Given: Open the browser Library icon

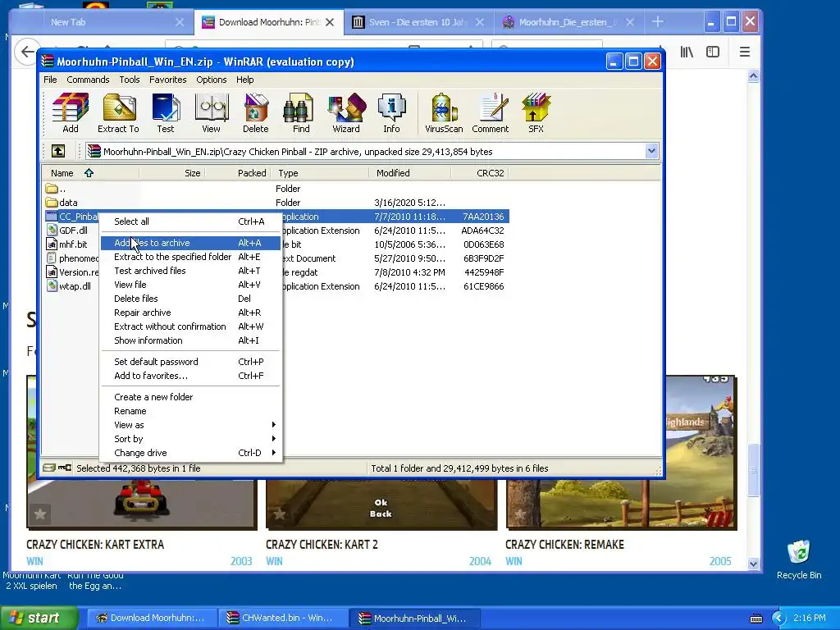Looking at the screenshot, I should coord(687,52).
